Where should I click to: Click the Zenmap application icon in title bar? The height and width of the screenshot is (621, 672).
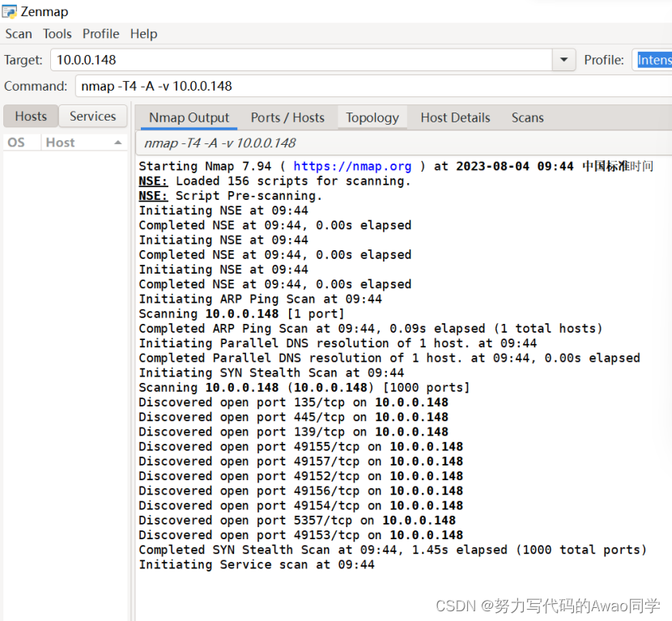tap(9, 11)
